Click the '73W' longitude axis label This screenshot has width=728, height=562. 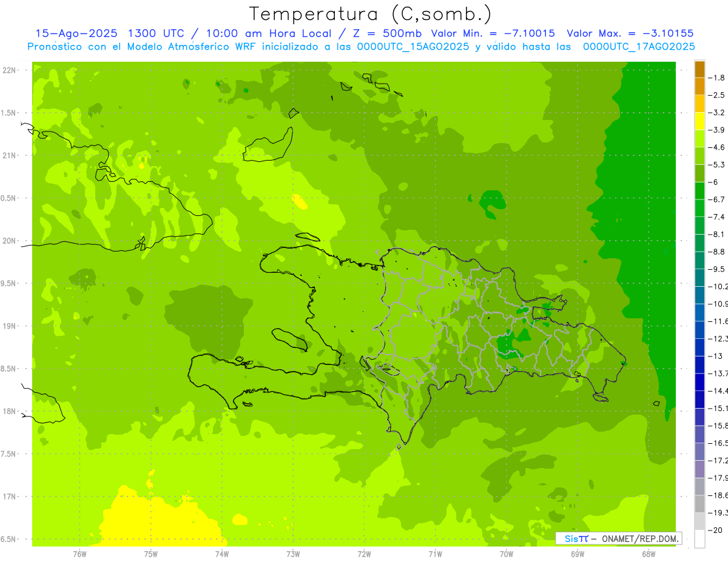pyautogui.click(x=293, y=554)
